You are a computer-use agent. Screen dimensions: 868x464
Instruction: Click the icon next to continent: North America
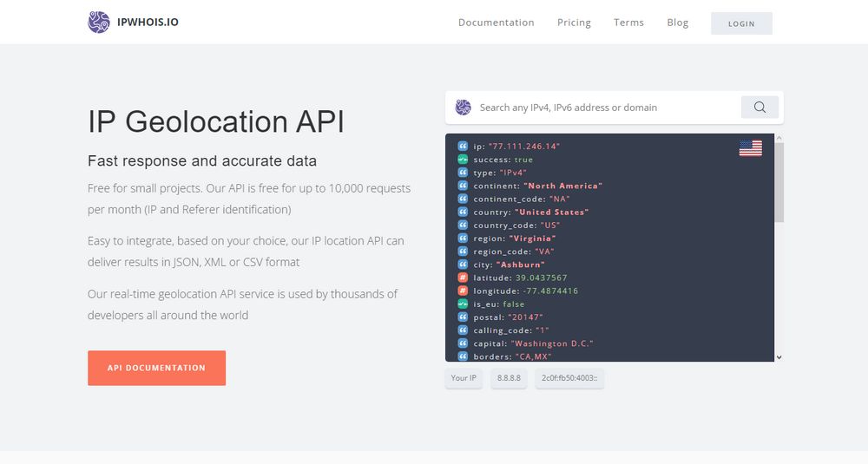pyautogui.click(x=463, y=186)
